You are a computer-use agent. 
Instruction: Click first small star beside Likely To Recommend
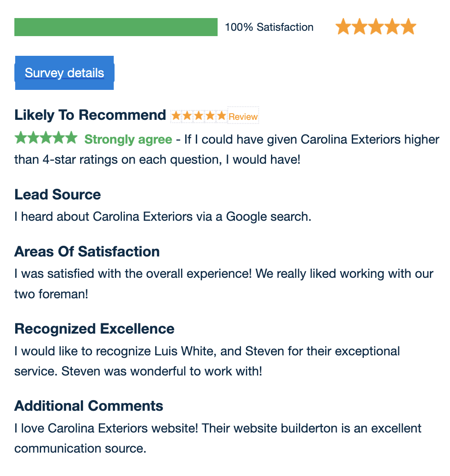176,116
